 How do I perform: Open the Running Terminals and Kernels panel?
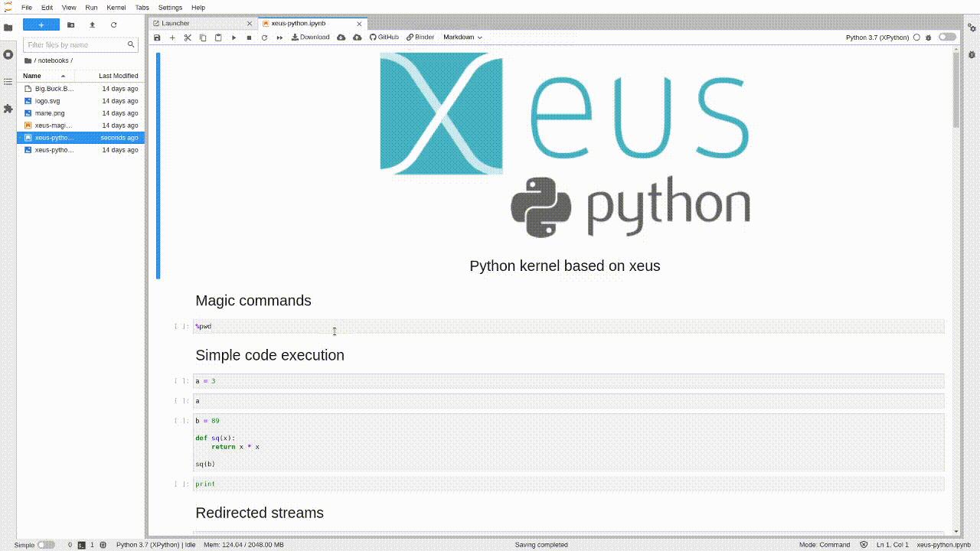pos(8,55)
